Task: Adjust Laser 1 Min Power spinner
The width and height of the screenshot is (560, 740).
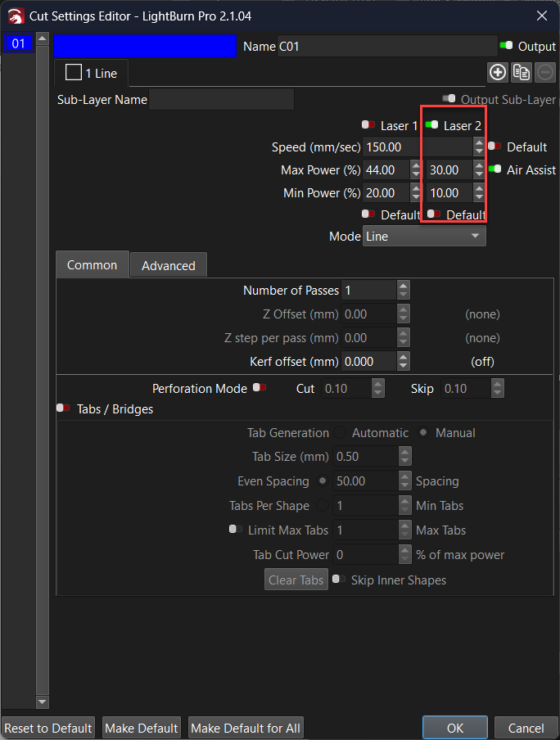Action: click(416, 192)
